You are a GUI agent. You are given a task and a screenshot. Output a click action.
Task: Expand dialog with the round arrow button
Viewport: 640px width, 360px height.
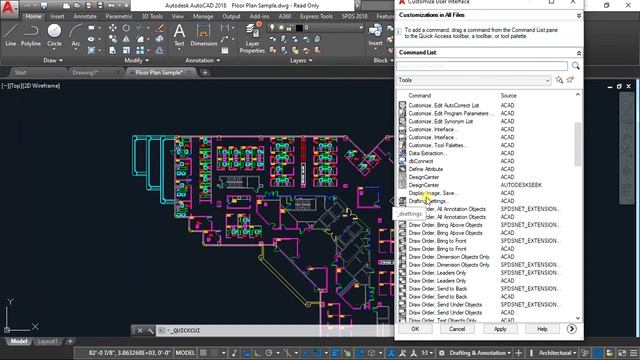pos(571,329)
